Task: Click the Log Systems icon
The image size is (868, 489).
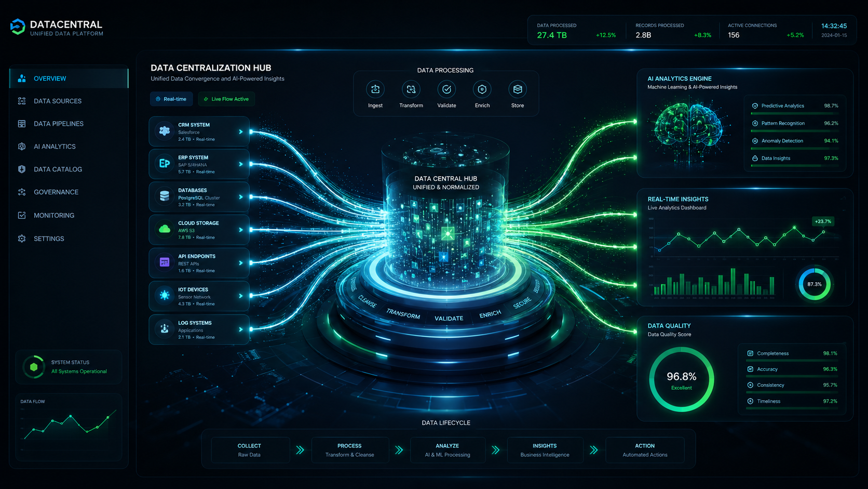Action: 165,328
